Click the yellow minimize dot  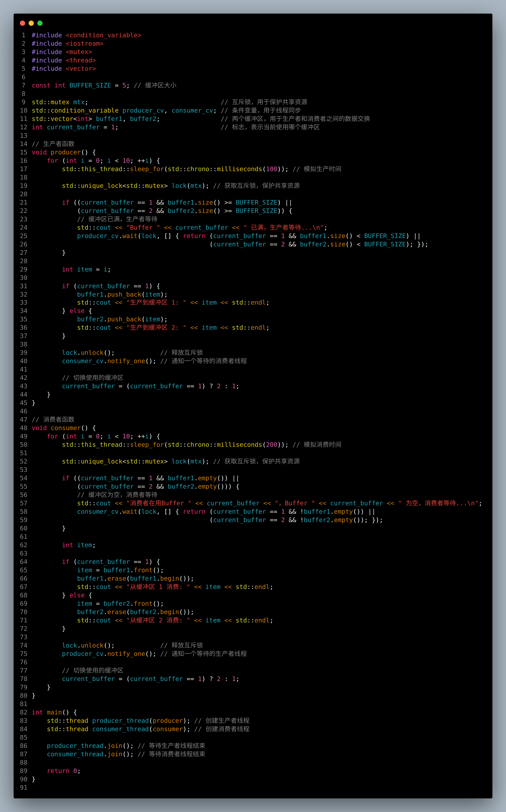point(31,23)
